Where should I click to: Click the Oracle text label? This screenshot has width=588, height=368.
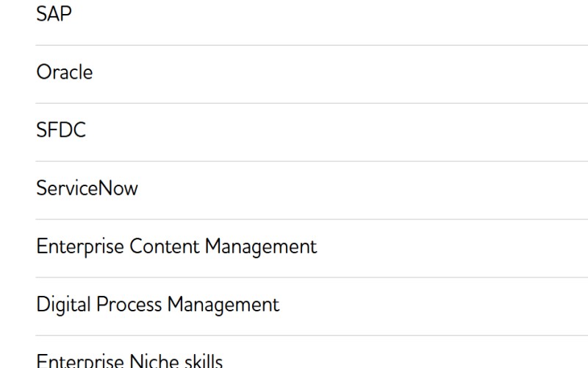pyautogui.click(x=65, y=71)
